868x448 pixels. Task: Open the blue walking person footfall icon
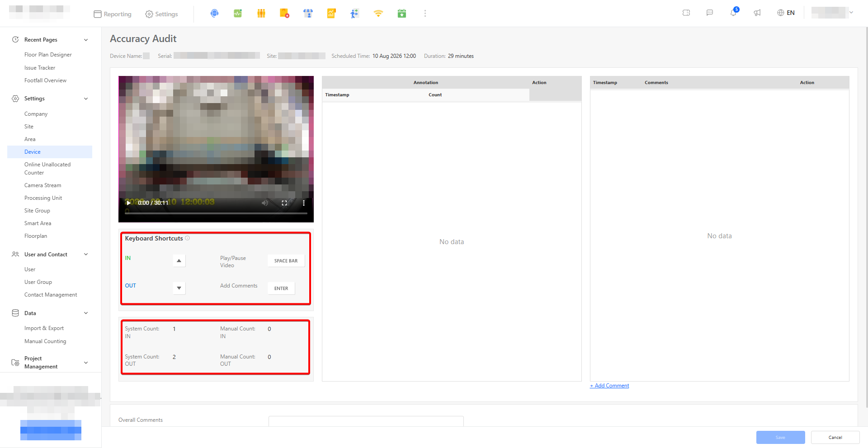pos(355,14)
